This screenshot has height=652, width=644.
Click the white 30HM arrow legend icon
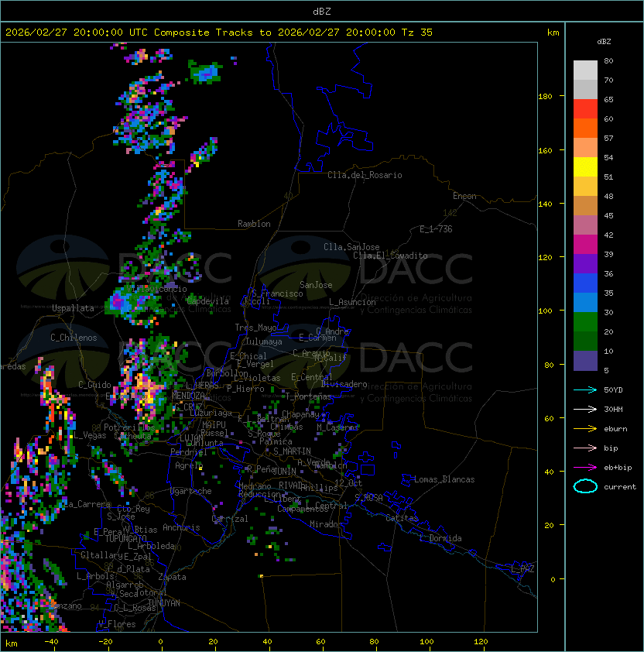coord(585,409)
